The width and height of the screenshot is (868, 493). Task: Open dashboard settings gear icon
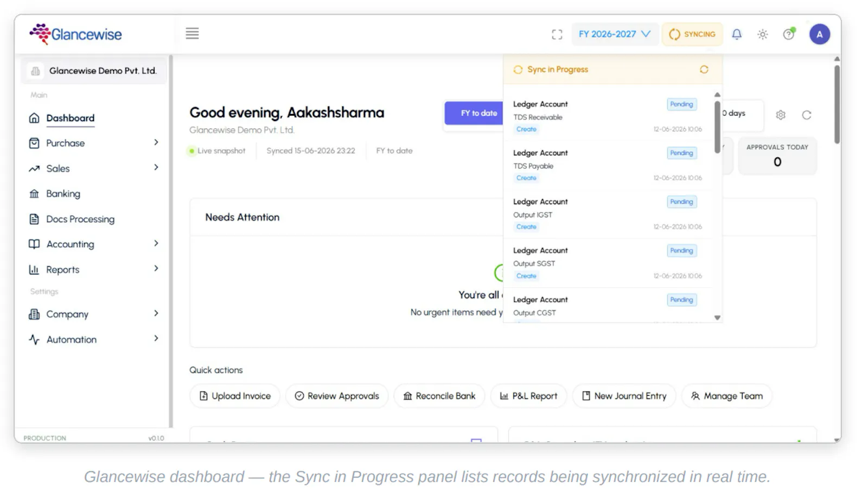pos(781,115)
